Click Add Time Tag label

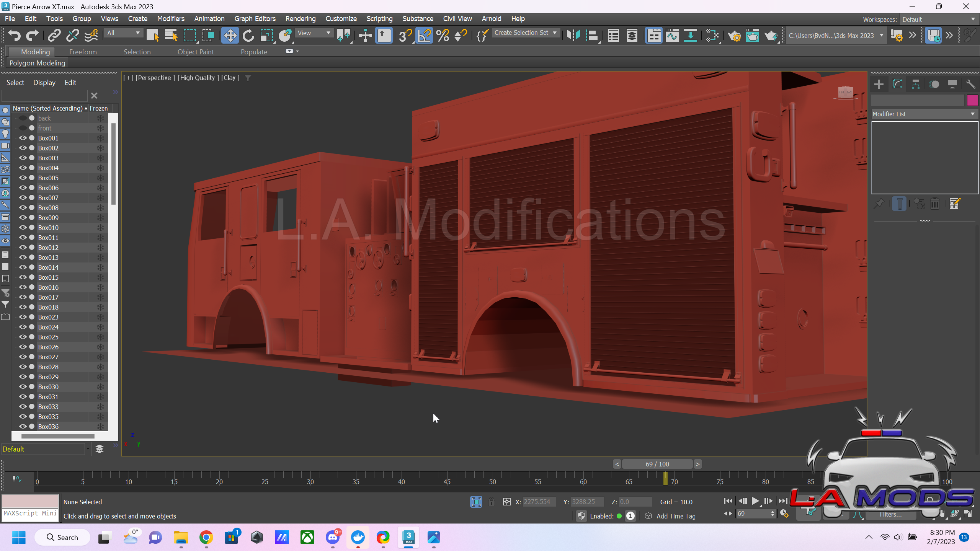(676, 516)
